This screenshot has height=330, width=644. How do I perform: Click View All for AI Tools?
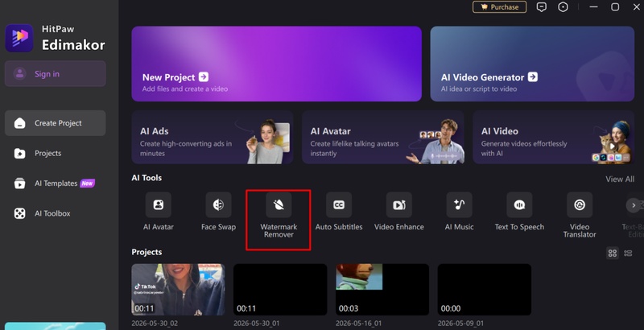(x=620, y=179)
